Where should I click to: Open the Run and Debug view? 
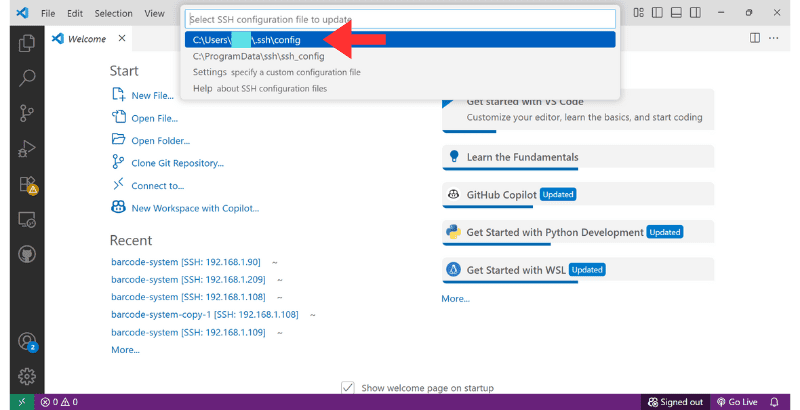click(27, 149)
